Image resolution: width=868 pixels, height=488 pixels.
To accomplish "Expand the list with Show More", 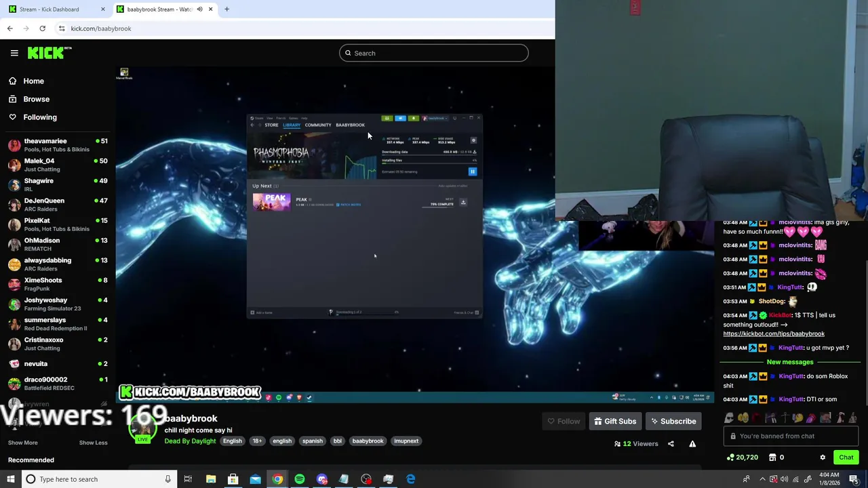I will [22, 443].
